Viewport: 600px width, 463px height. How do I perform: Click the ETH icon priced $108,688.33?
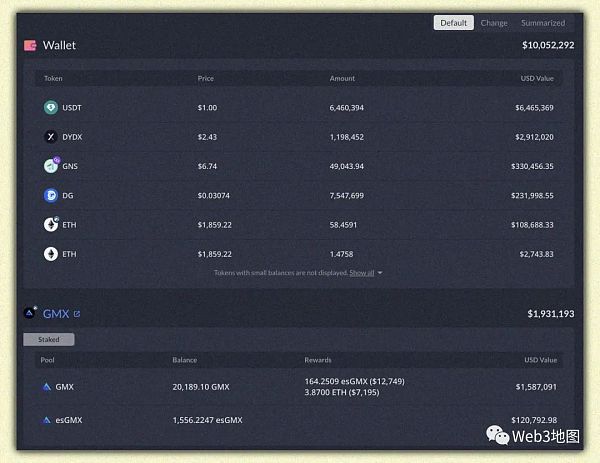click(x=51, y=224)
